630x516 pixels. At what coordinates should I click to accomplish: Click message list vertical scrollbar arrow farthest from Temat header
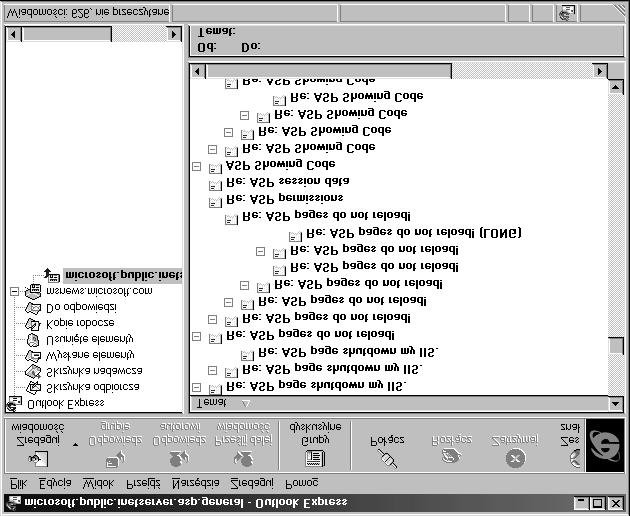[x=616, y=87]
